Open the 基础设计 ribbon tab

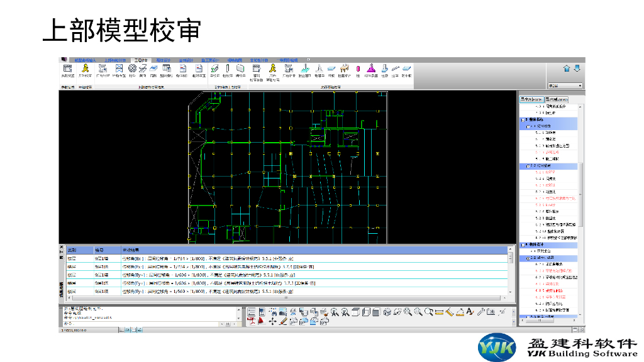click(187, 60)
